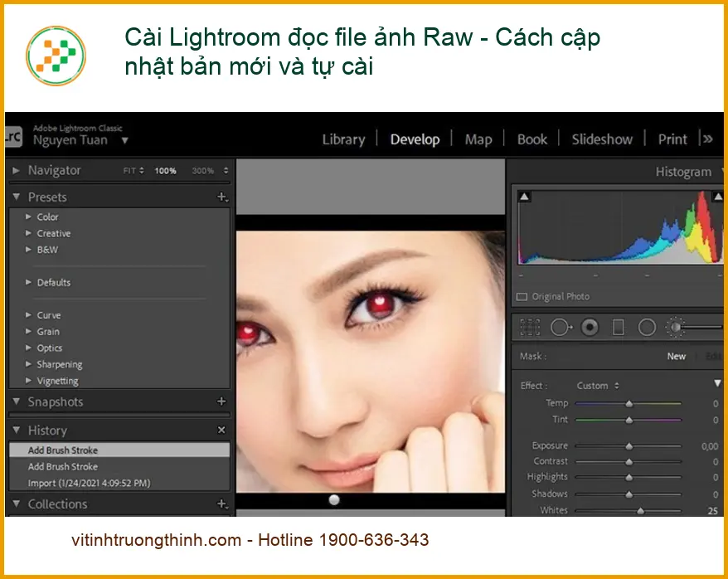The width and height of the screenshot is (728, 579).
Task: Click the right red eye in photo
Action: (381, 305)
